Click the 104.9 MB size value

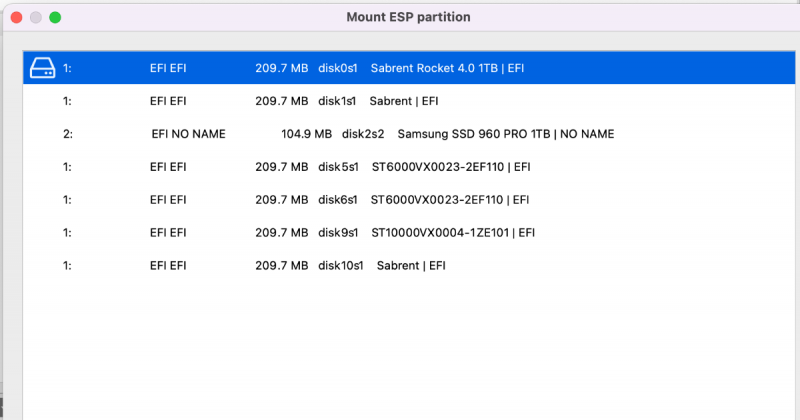pyautogui.click(x=306, y=134)
